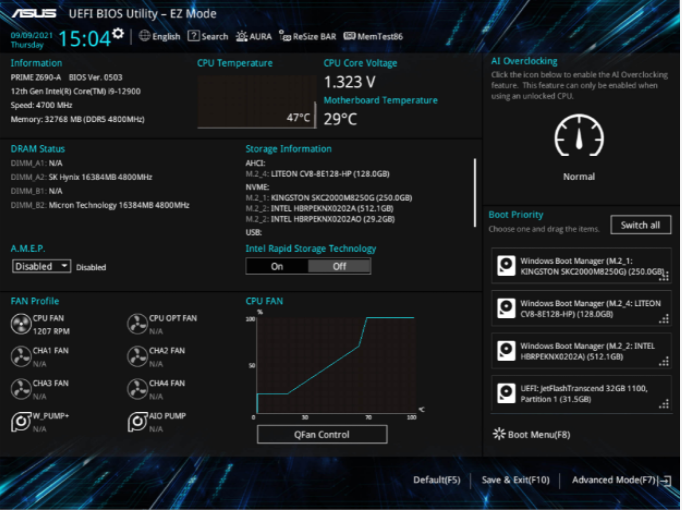Click the CHA1 FAN icon
Screen dimensions: 682x510
tap(21, 357)
